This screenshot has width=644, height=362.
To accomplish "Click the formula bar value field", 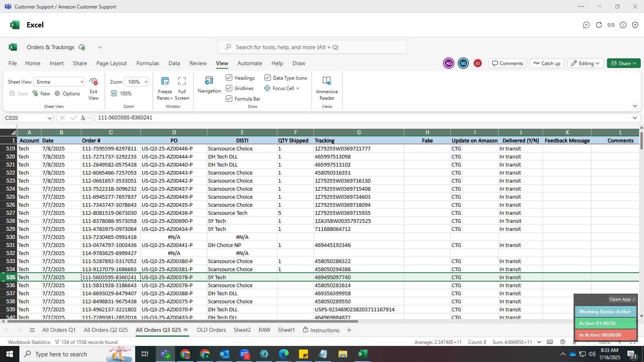I will point(362,118).
